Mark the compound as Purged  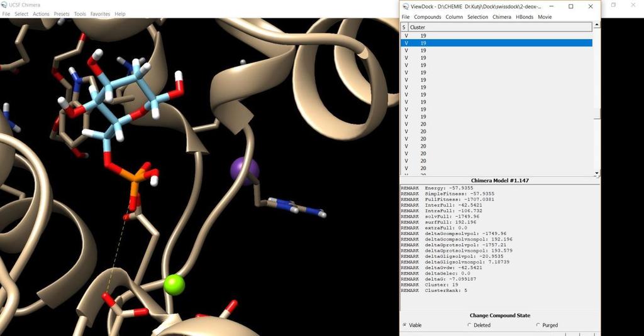click(547, 325)
